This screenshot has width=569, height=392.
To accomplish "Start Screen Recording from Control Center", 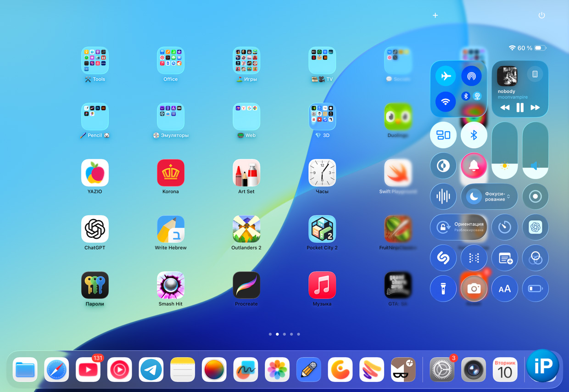I will [x=536, y=196].
